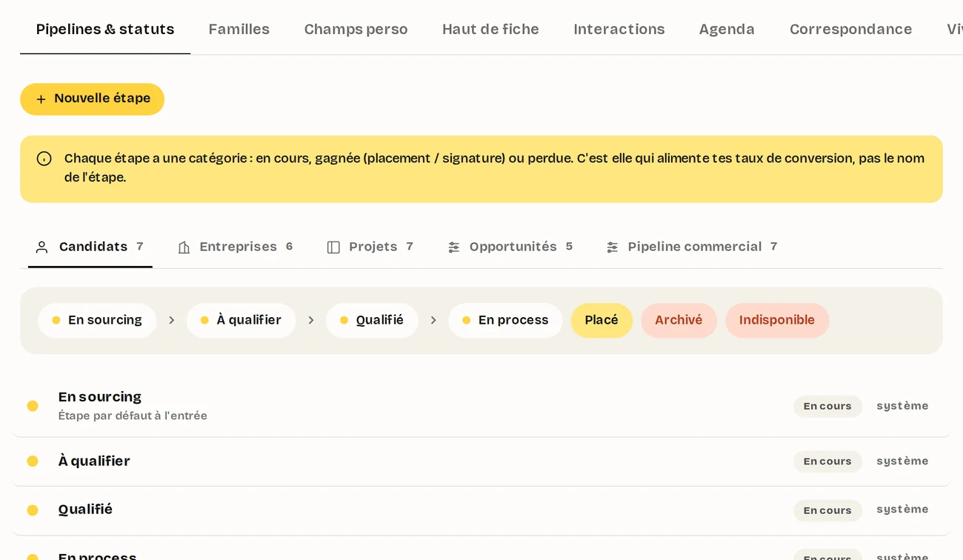Click système label in En sourcing row
This screenshot has width=963, height=560.
tap(902, 406)
